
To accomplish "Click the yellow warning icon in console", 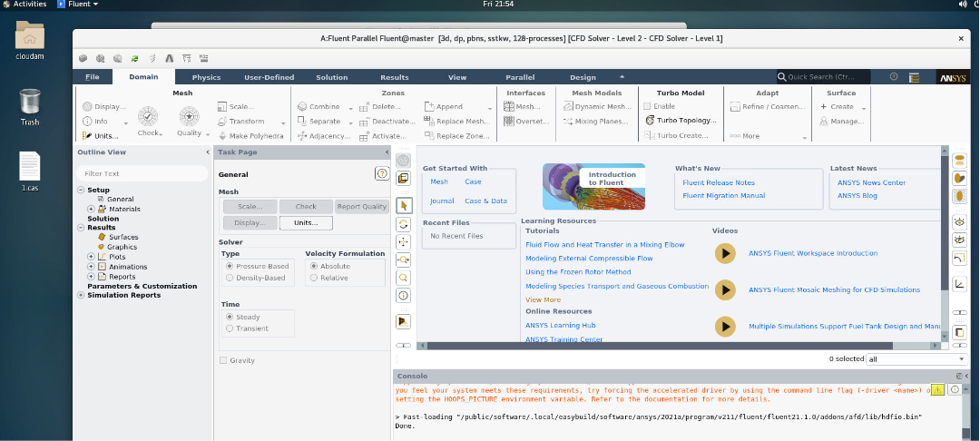I will 937,389.
